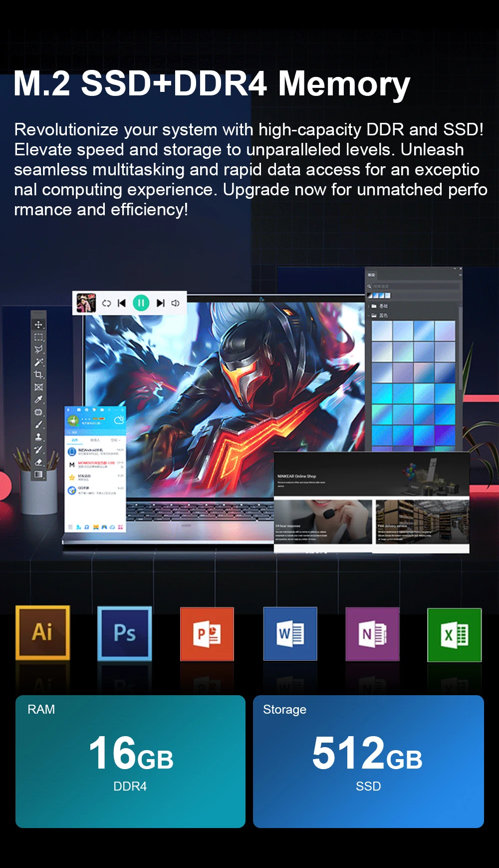Expand the first gradient folder in the panel
Image resolution: width=499 pixels, height=868 pixels.
click(x=369, y=306)
